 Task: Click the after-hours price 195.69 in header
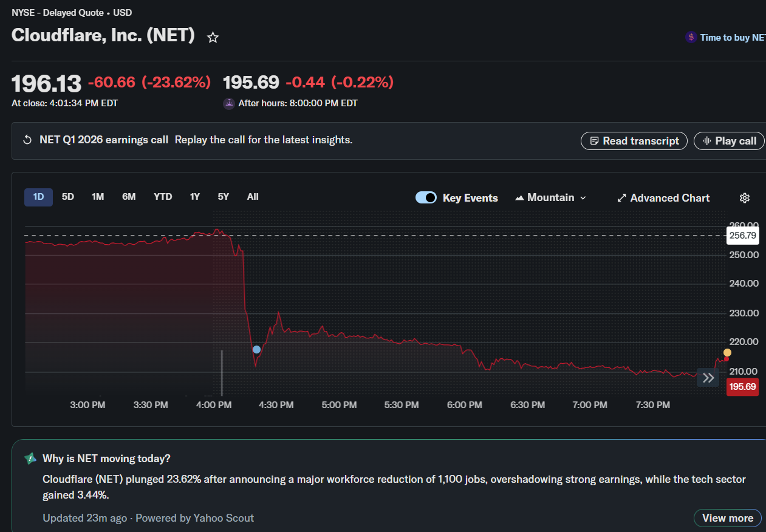251,82
